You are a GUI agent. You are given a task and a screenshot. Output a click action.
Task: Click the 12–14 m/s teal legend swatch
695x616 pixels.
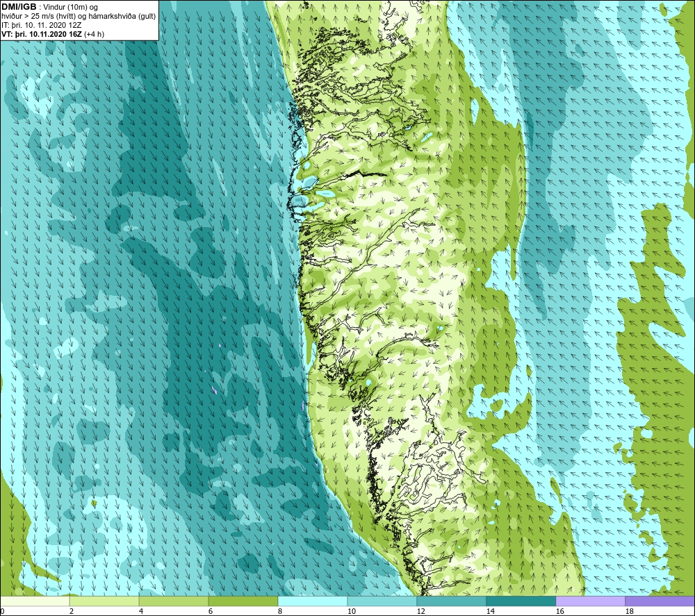451,601
